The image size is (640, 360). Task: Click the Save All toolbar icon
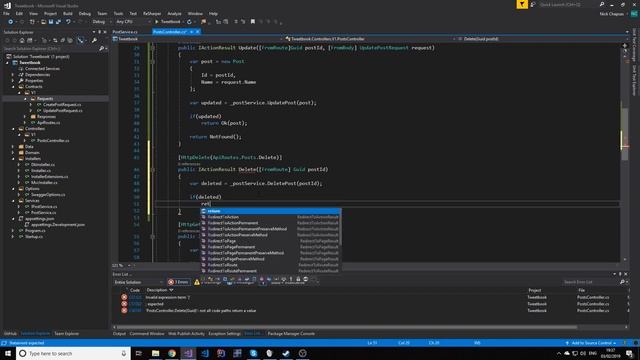58,22
